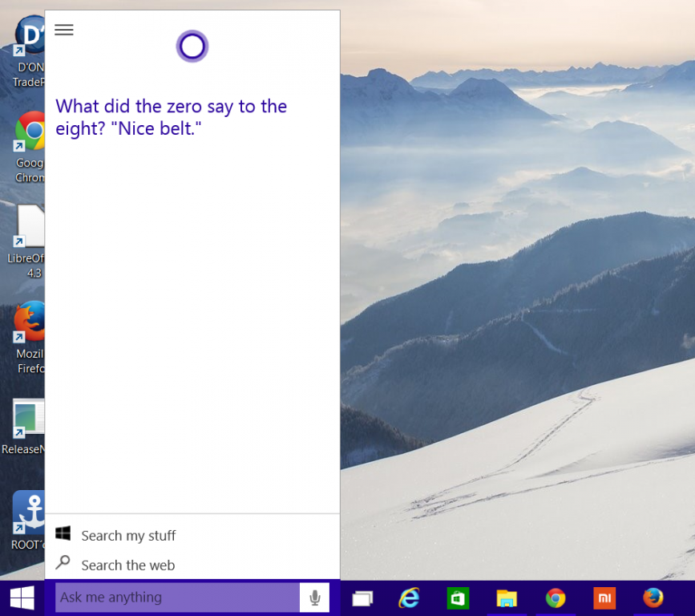Open Google Chrome from the desktop
Viewport: 695px width, 616px height.
coord(30,130)
